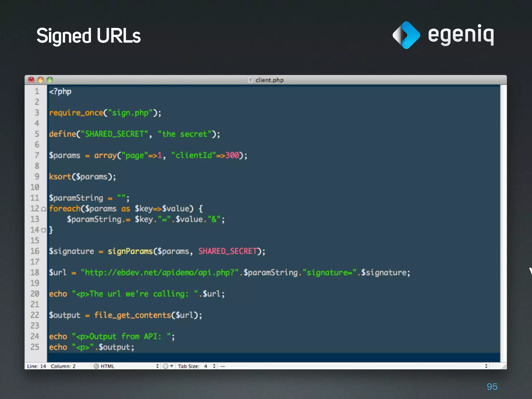Click line number 22 in the gutter

coord(35,315)
